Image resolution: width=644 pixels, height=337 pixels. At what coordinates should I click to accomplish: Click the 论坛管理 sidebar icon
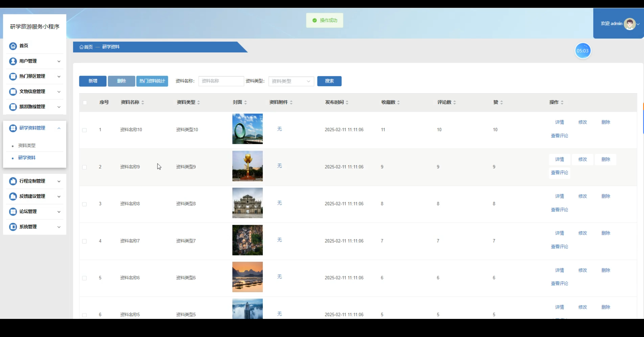click(x=13, y=212)
